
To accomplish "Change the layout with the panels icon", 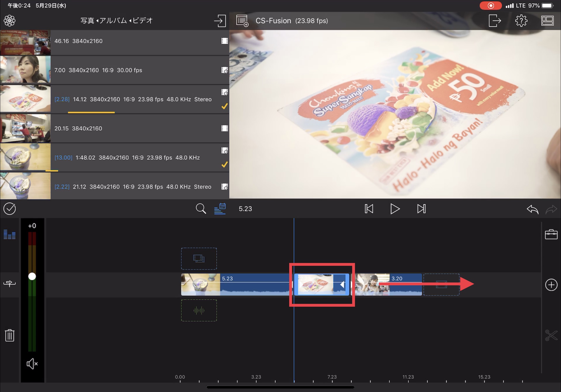I will [547, 21].
